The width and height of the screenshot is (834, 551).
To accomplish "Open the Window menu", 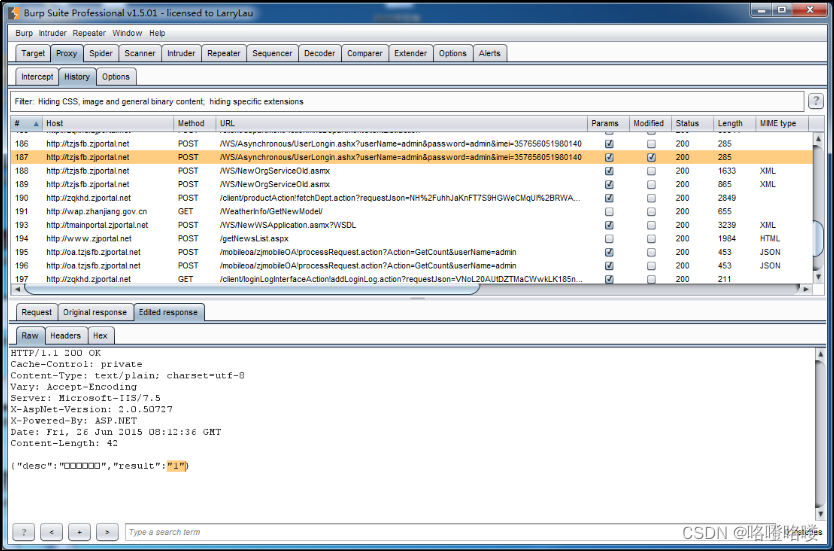I will click(127, 33).
